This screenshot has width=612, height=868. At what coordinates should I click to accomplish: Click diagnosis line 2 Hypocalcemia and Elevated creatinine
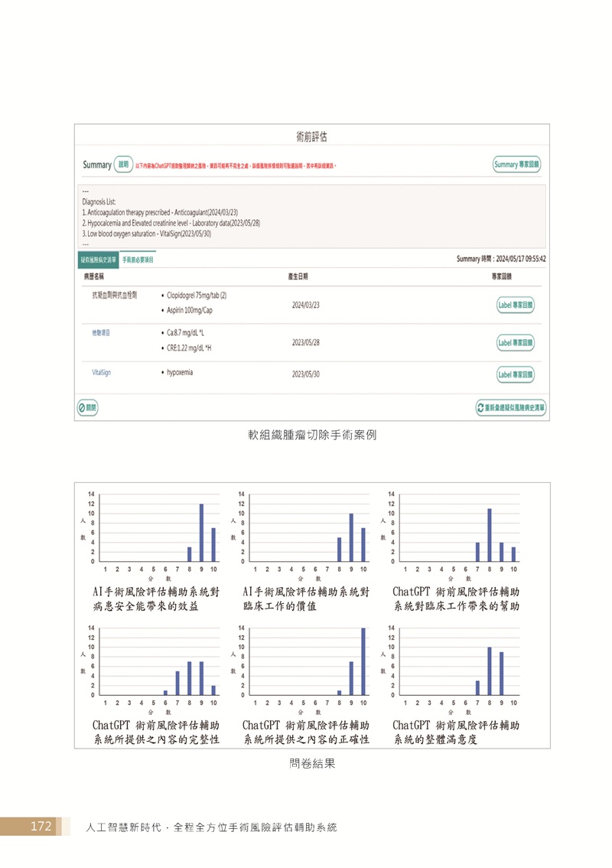coord(171,223)
